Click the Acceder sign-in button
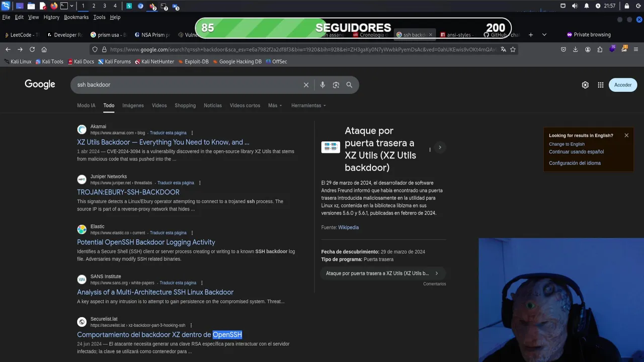Viewport: 644px width, 362px height. point(623,85)
